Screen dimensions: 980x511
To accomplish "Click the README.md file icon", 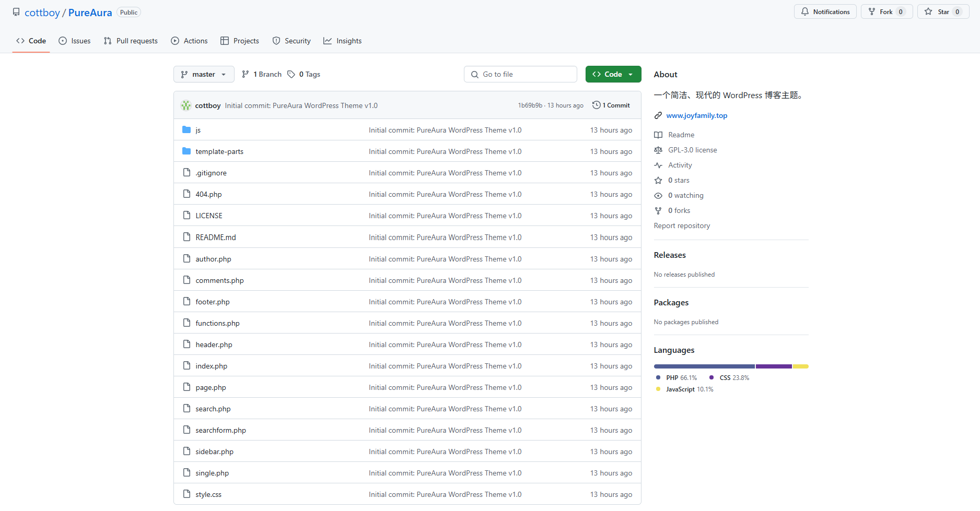I will click(x=186, y=237).
